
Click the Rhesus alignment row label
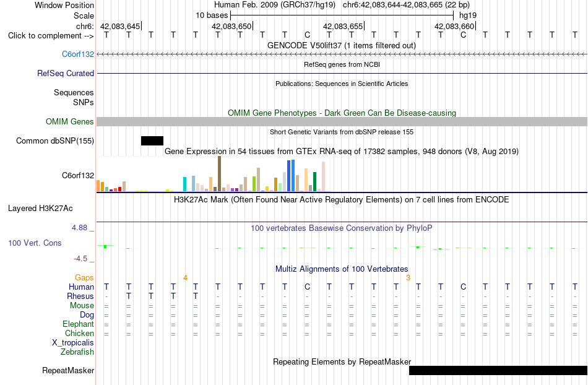[80, 296]
